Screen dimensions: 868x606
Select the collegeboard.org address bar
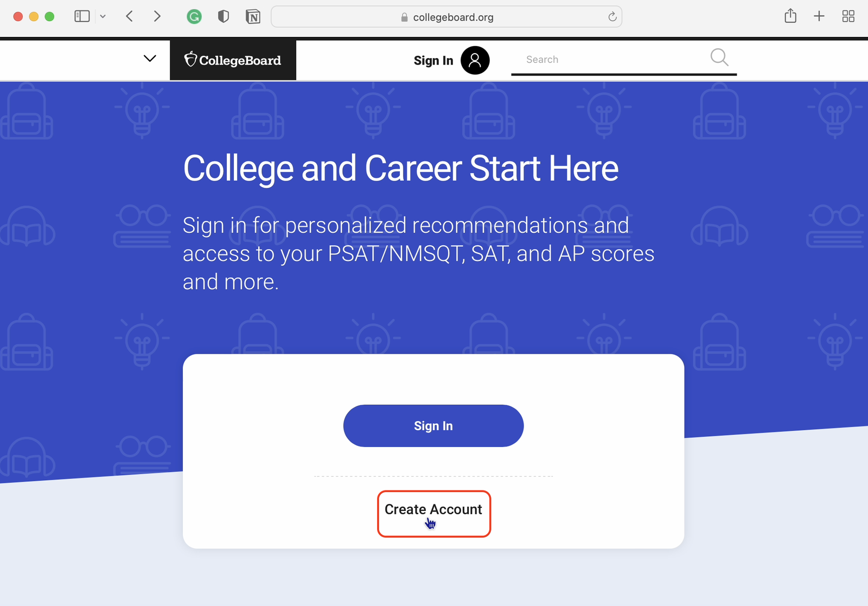[446, 17]
